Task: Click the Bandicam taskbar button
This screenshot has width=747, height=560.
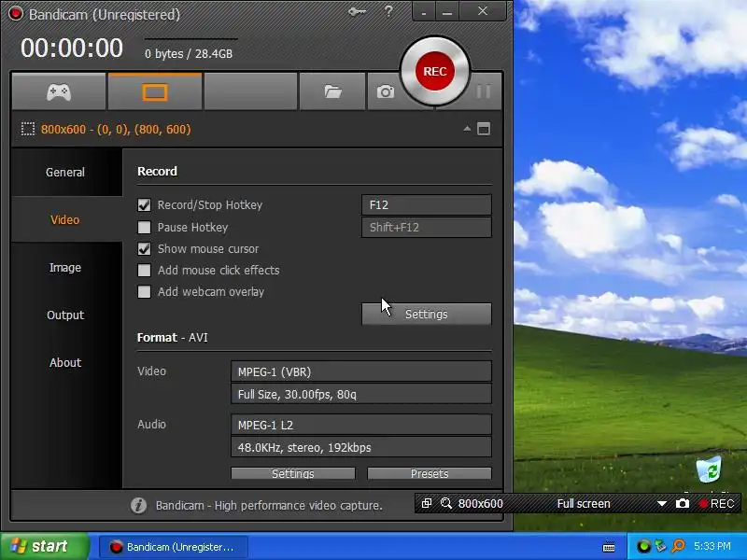Action: pyautogui.click(x=174, y=547)
